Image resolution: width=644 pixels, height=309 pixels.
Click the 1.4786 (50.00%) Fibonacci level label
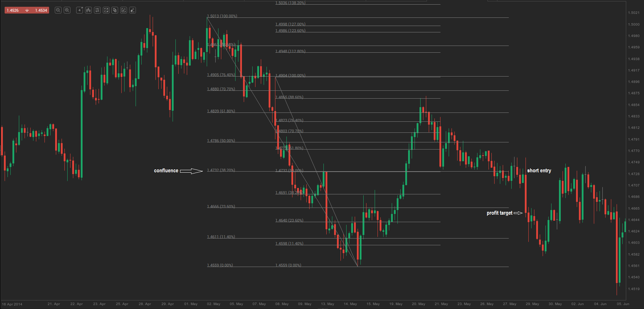(221, 141)
